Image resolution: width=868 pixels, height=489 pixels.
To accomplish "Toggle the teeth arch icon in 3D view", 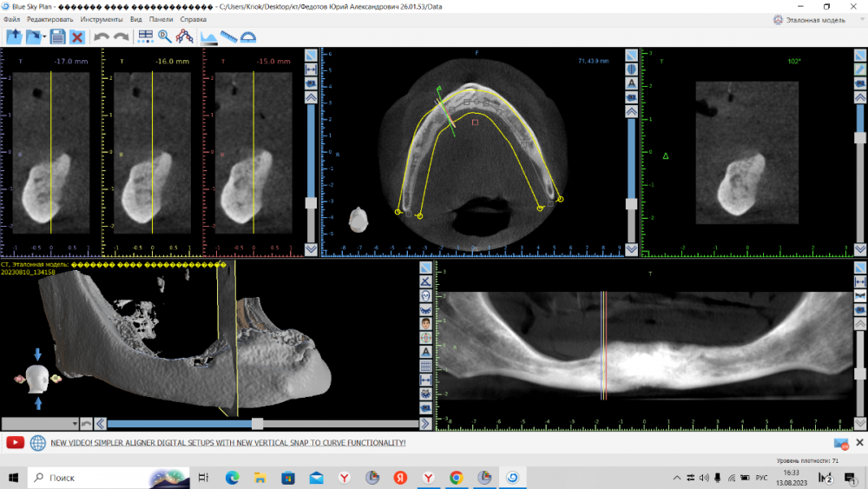I will click(x=425, y=309).
